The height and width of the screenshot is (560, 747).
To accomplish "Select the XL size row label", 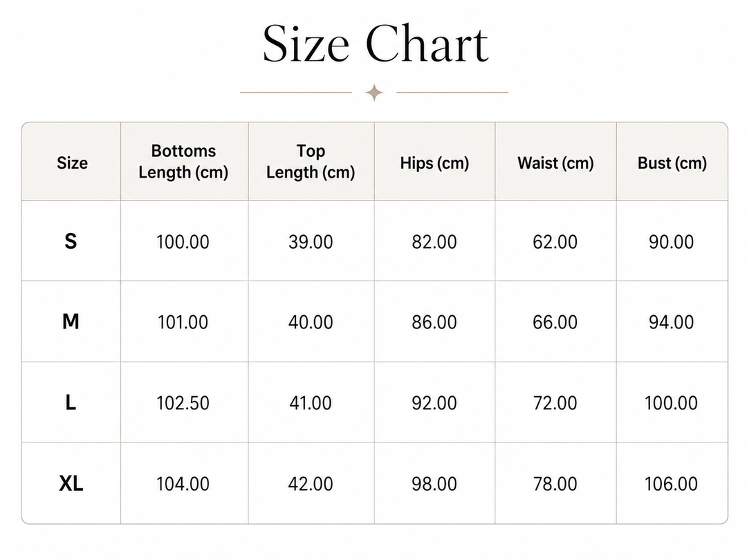I will pyautogui.click(x=71, y=484).
